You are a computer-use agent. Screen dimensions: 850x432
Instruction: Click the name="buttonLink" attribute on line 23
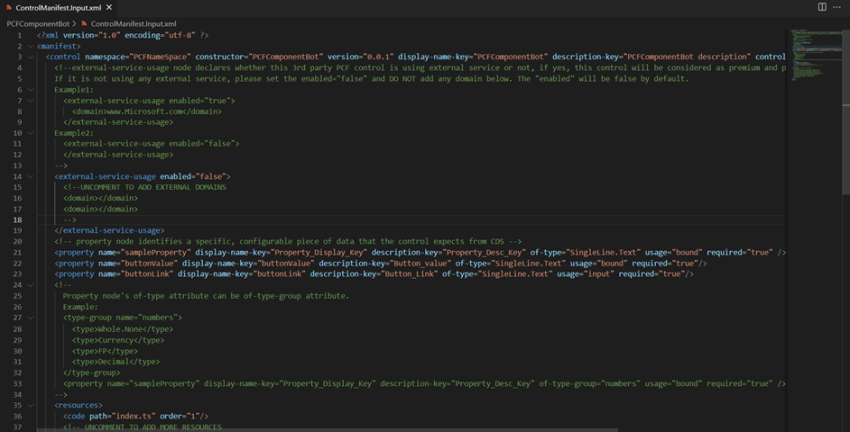[136, 274]
